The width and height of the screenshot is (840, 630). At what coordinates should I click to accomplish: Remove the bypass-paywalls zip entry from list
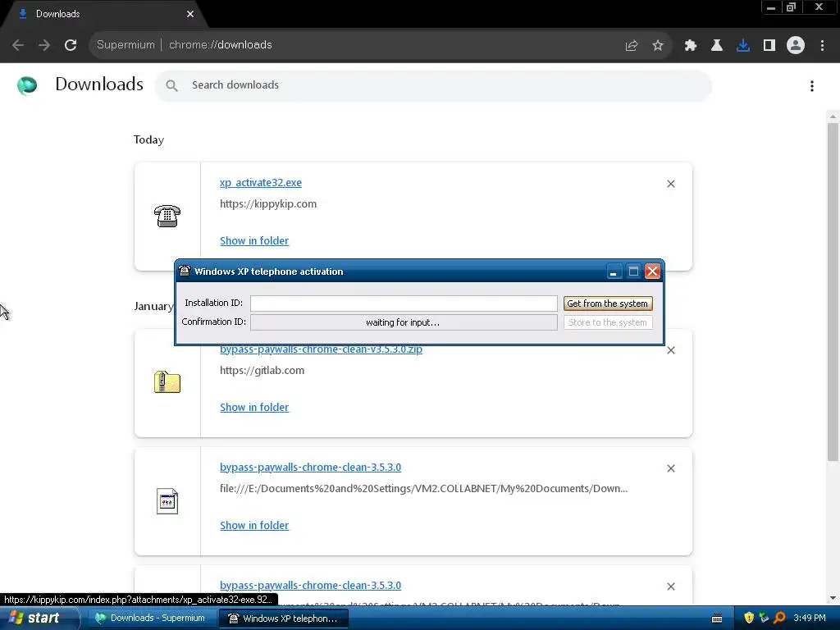[671, 350]
